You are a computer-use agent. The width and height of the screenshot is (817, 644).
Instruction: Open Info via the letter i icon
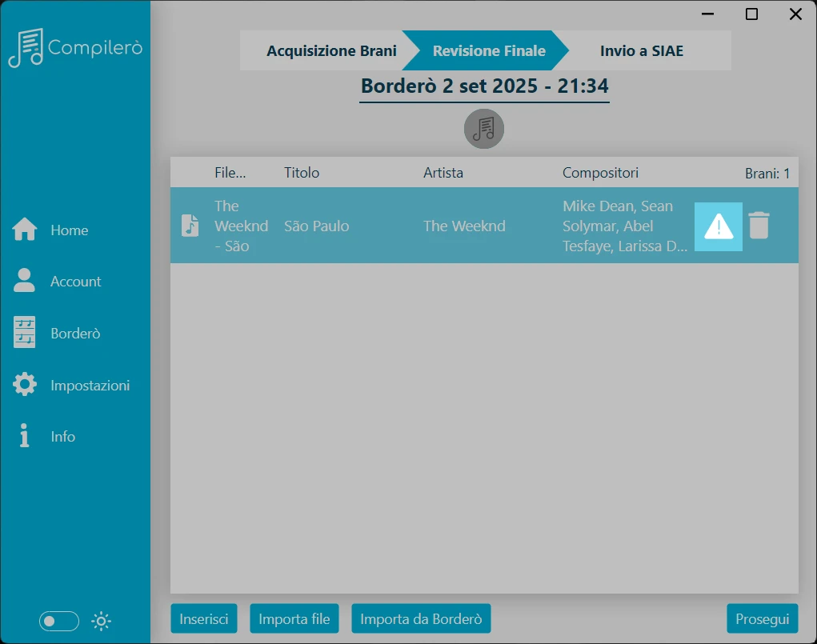coord(24,435)
